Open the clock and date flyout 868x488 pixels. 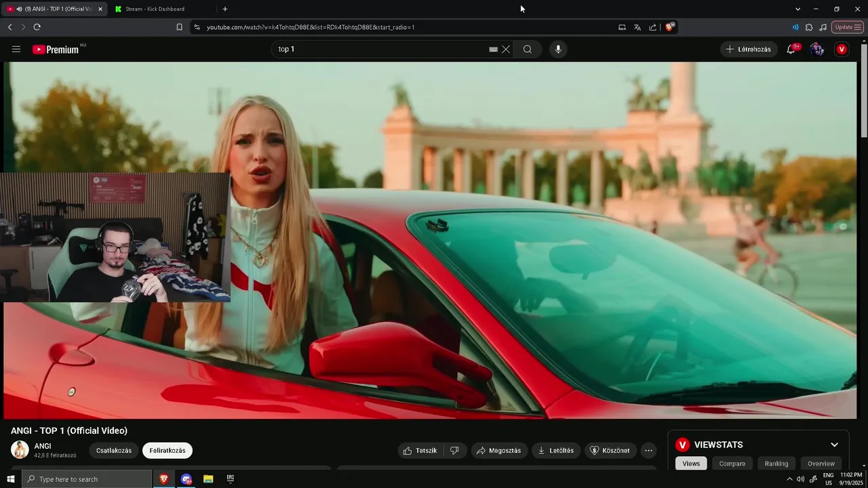[x=851, y=479]
